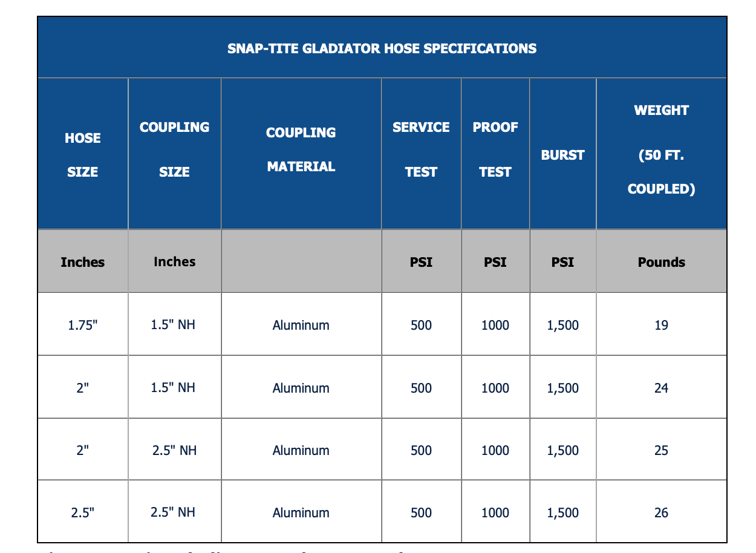Click the Snap-Tite Gladiator Hose Specifications title
756x553 pixels.
pyautogui.click(x=382, y=48)
